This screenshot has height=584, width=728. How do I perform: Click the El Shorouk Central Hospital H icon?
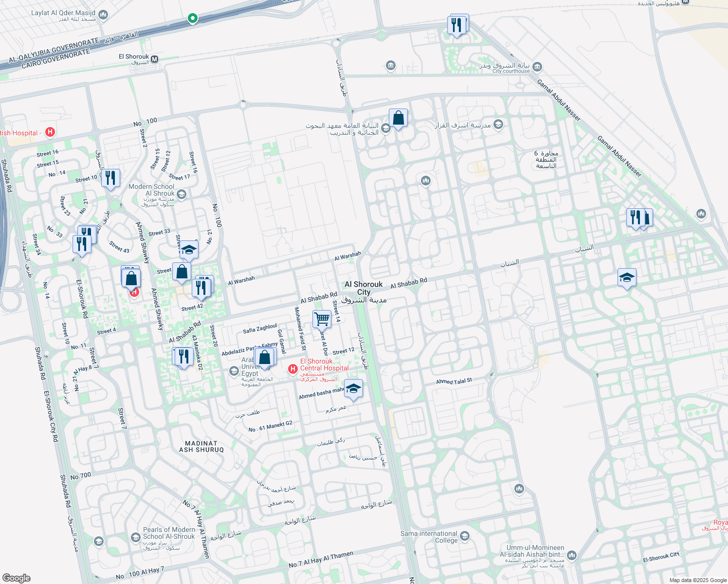293,369
